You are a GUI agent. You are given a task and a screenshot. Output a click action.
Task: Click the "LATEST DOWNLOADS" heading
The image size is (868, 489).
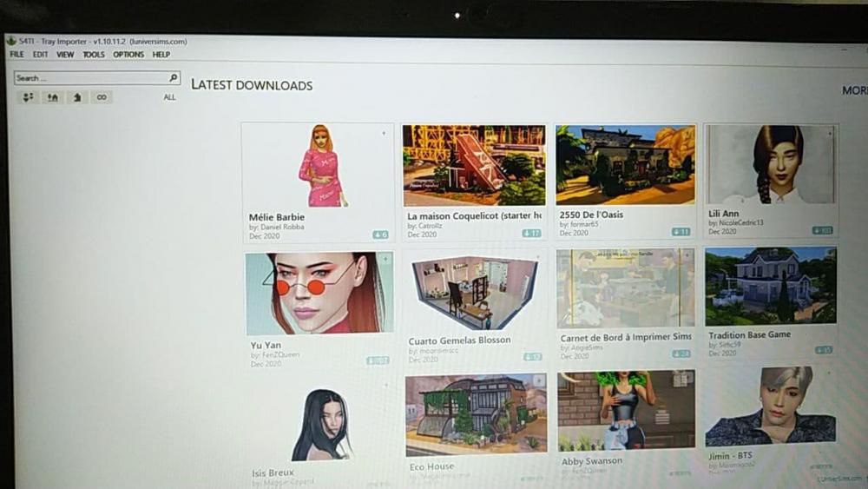pos(252,85)
